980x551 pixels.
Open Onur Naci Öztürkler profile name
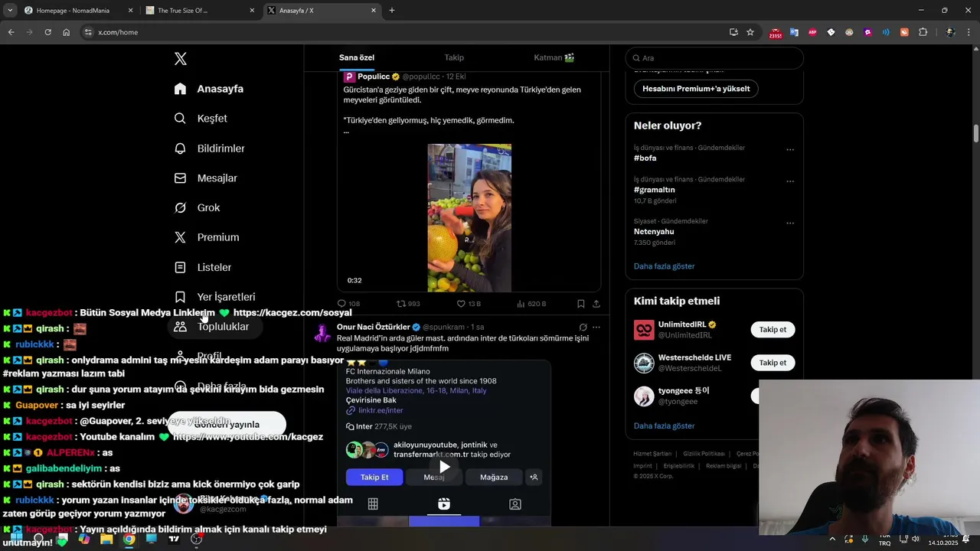(x=374, y=327)
